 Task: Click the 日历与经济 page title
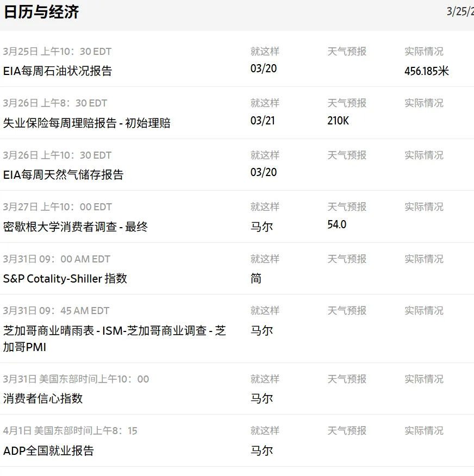(42, 12)
